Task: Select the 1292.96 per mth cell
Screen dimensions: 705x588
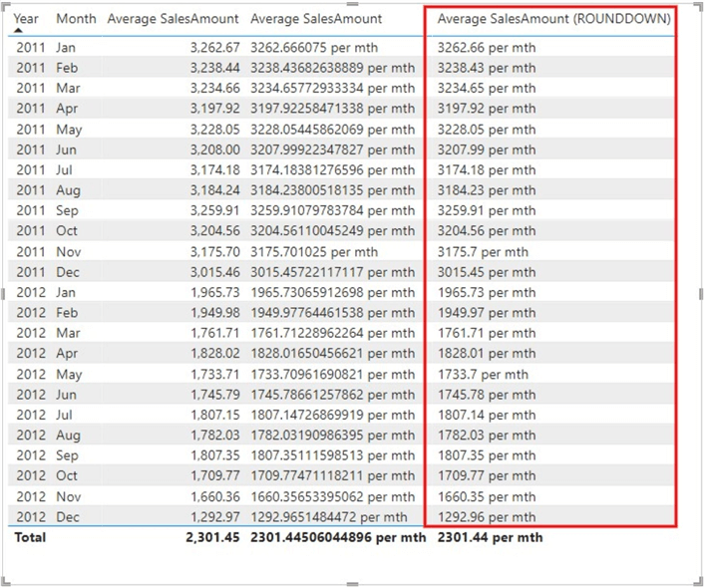Action: point(486,517)
